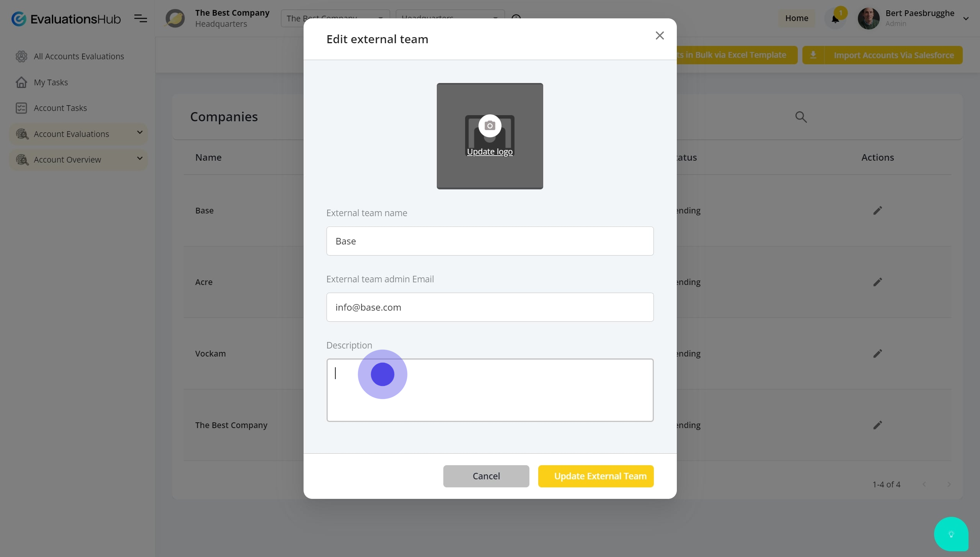Open the lightbulb help widget
The image size is (980, 557).
pos(951,534)
